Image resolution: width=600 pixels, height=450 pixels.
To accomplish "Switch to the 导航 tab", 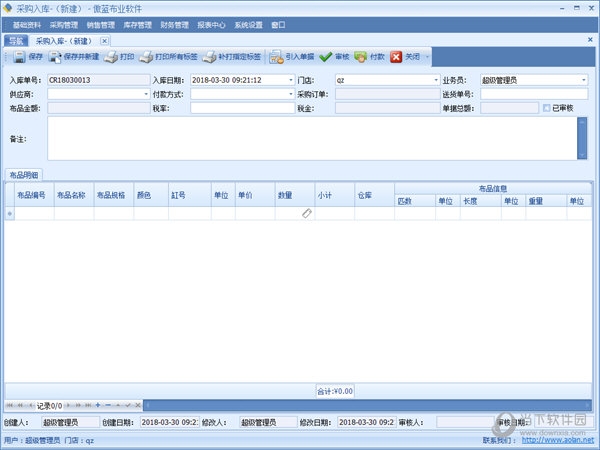I will click(x=14, y=41).
